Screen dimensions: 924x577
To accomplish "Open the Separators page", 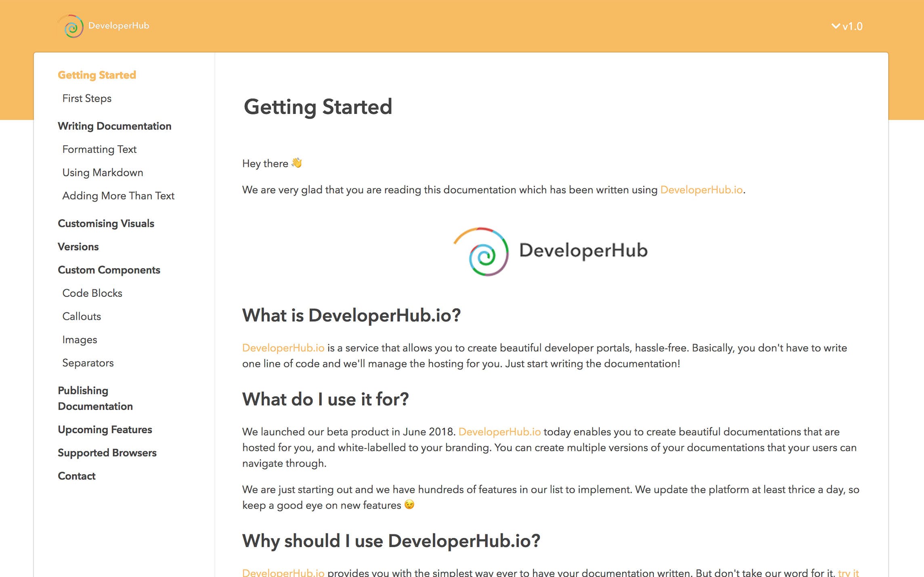I will [x=88, y=363].
